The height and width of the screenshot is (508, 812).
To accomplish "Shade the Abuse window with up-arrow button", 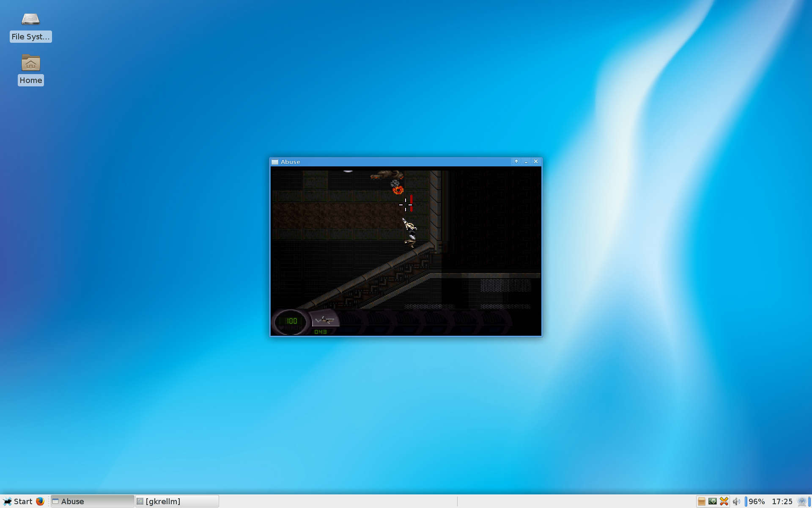I will click(516, 162).
